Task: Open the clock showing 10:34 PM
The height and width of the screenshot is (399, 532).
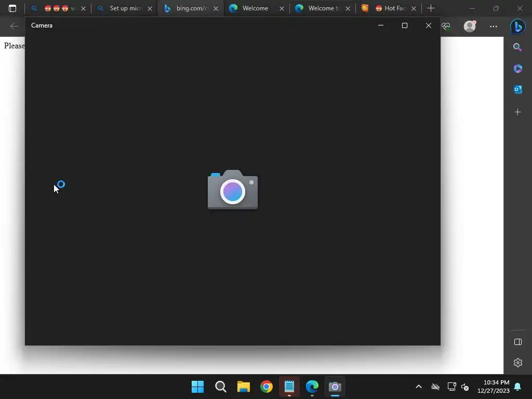Action: point(494,387)
